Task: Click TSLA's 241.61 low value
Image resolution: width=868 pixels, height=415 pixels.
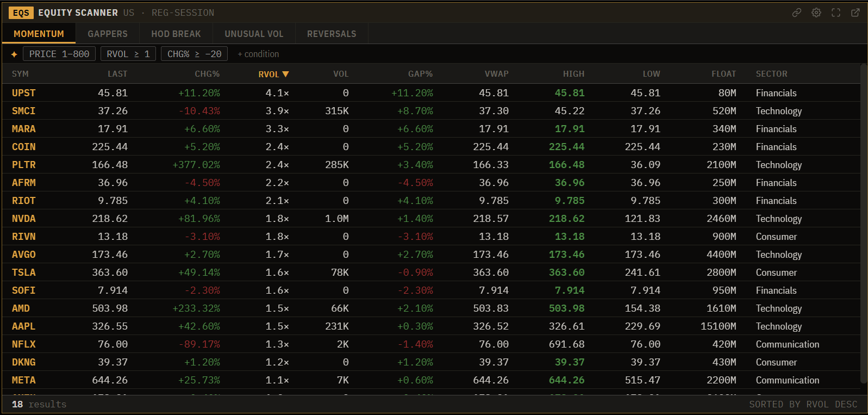Action: click(x=642, y=272)
